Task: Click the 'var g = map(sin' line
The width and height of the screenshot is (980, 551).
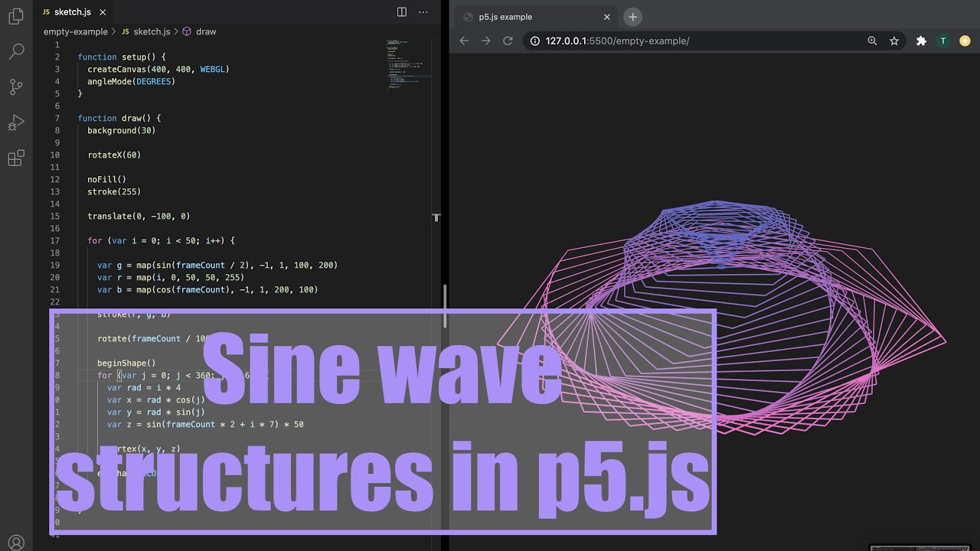Action: coord(217,265)
